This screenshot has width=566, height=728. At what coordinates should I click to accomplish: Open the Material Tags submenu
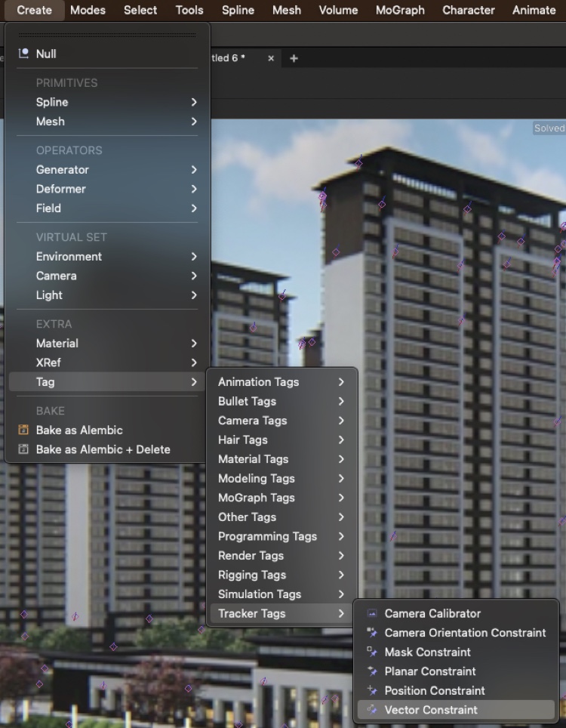[x=254, y=459]
